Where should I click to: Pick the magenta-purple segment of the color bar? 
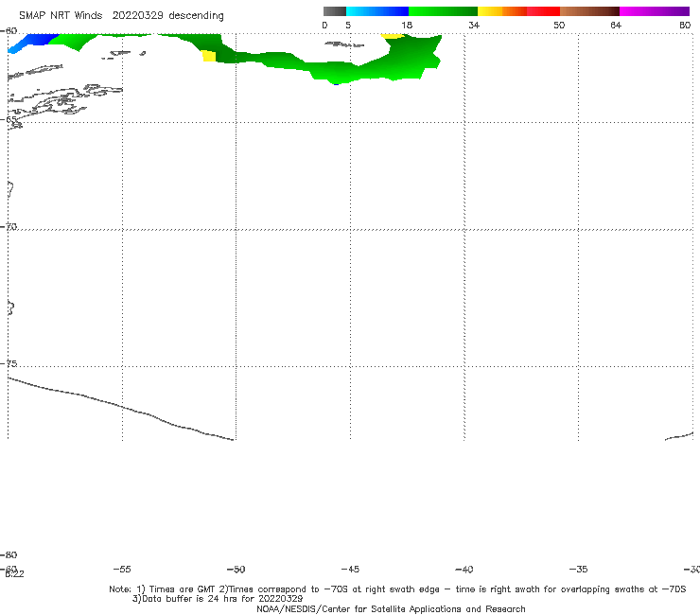coord(655,11)
